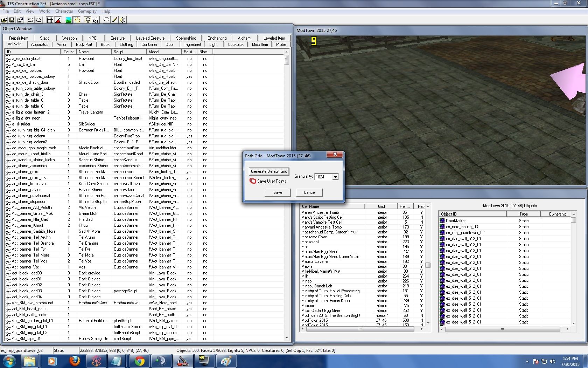
Task: Sort cell list by Cell Name header
Action: coord(332,206)
